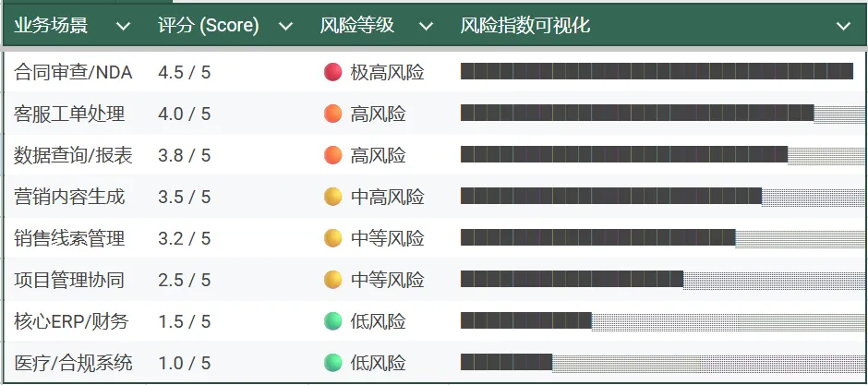The width and height of the screenshot is (868, 385).
Task: Select the 合同审查/NDA scenario cell
Action: click(x=73, y=72)
